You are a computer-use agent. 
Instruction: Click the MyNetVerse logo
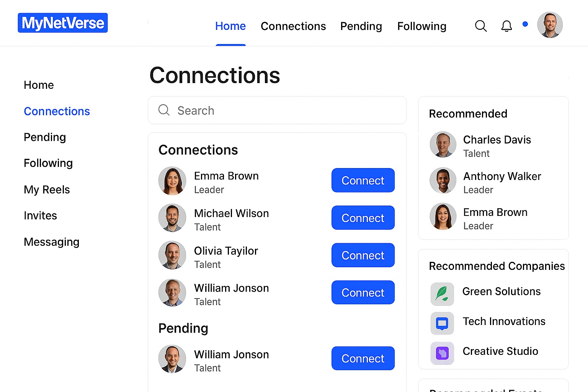pos(63,23)
